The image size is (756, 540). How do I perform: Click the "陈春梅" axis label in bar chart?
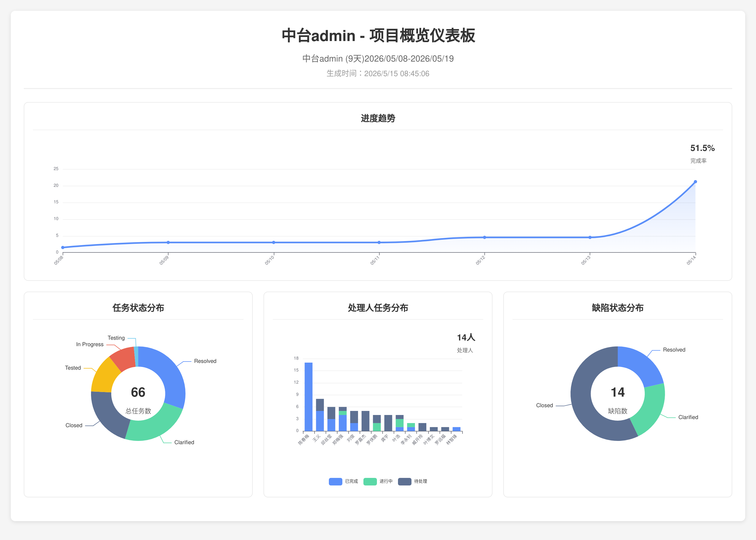(x=303, y=440)
